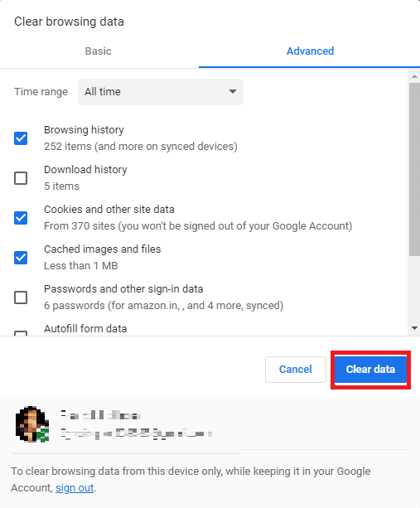Follow the sign out link

[x=75, y=487]
